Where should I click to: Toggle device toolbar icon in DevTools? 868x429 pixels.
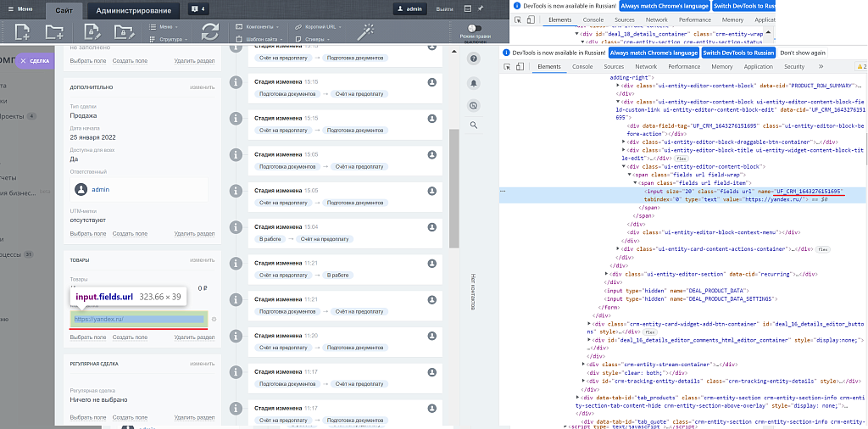coord(521,66)
